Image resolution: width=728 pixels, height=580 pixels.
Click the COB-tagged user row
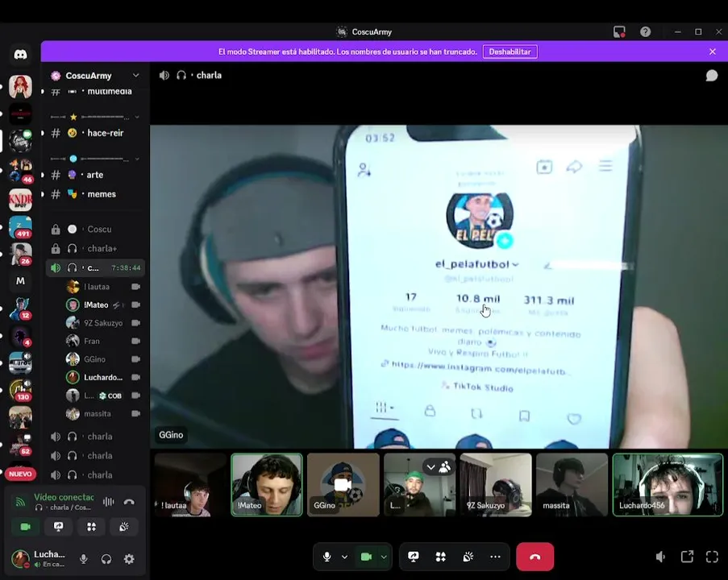point(103,396)
